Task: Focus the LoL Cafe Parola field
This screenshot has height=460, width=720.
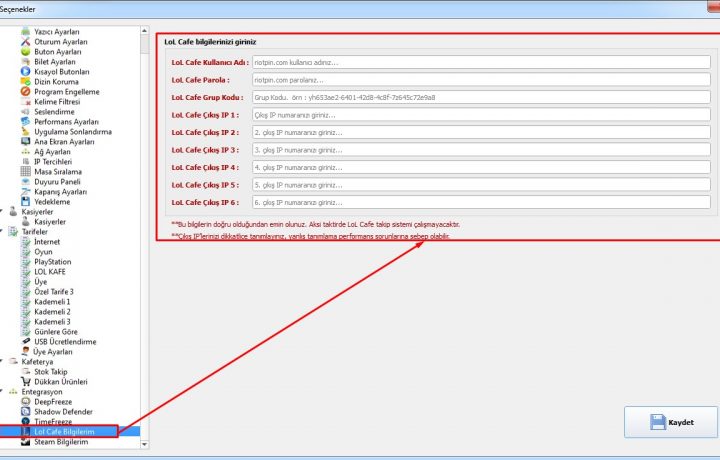Action: click(x=480, y=80)
